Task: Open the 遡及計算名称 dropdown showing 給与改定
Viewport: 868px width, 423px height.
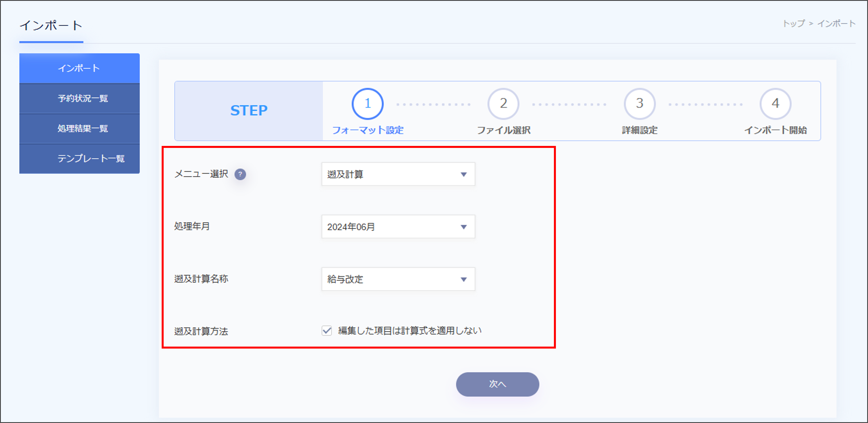Action: [x=398, y=279]
